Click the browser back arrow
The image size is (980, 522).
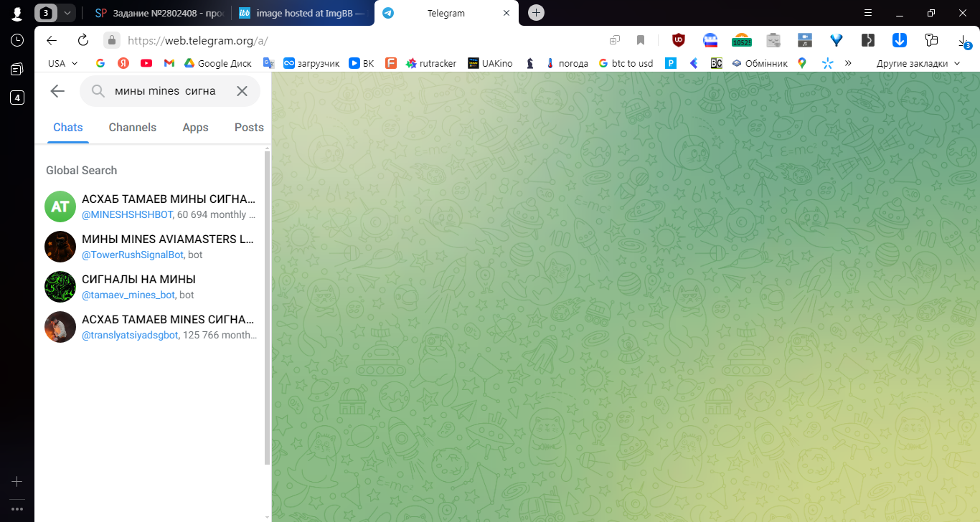pyautogui.click(x=51, y=40)
